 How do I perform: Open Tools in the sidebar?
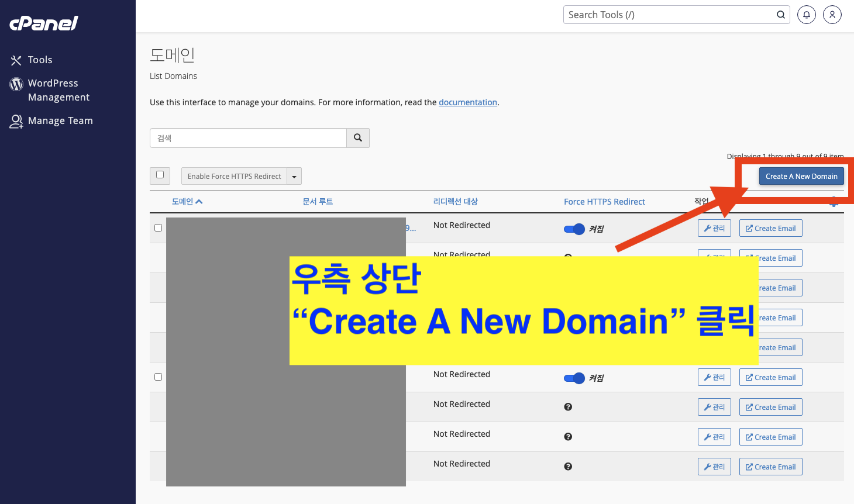pyautogui.click(x=40, y=60)
